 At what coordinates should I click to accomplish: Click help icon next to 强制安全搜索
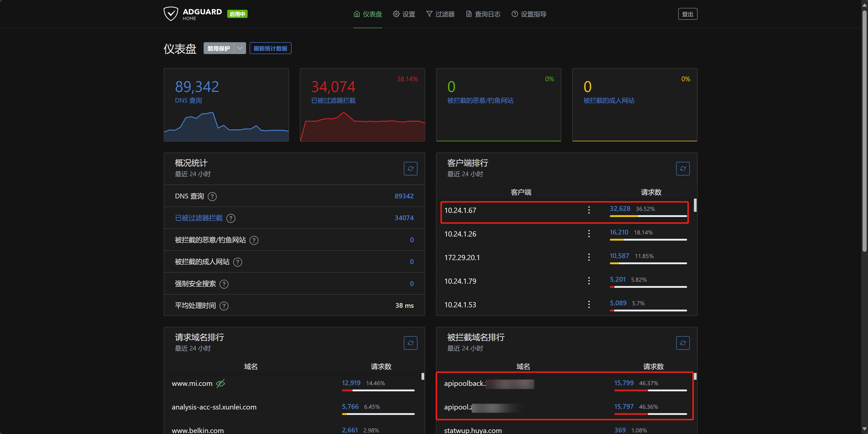[224, 284]
